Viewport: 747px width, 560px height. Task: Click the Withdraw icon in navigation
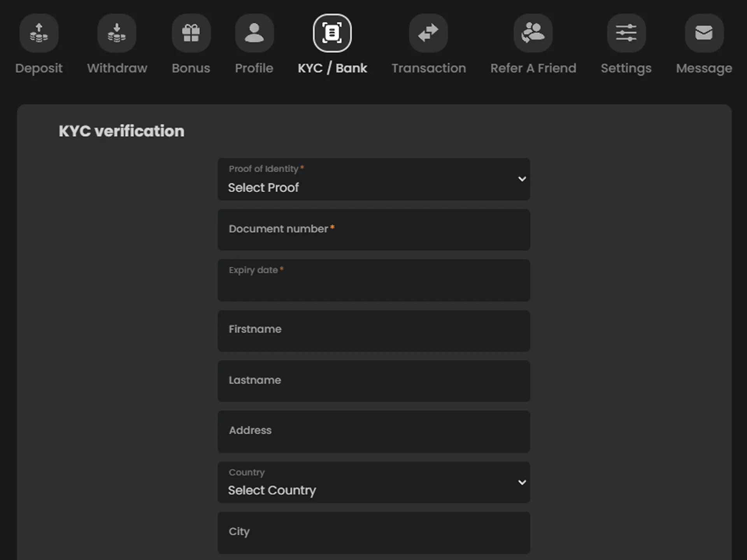(116, 33)
